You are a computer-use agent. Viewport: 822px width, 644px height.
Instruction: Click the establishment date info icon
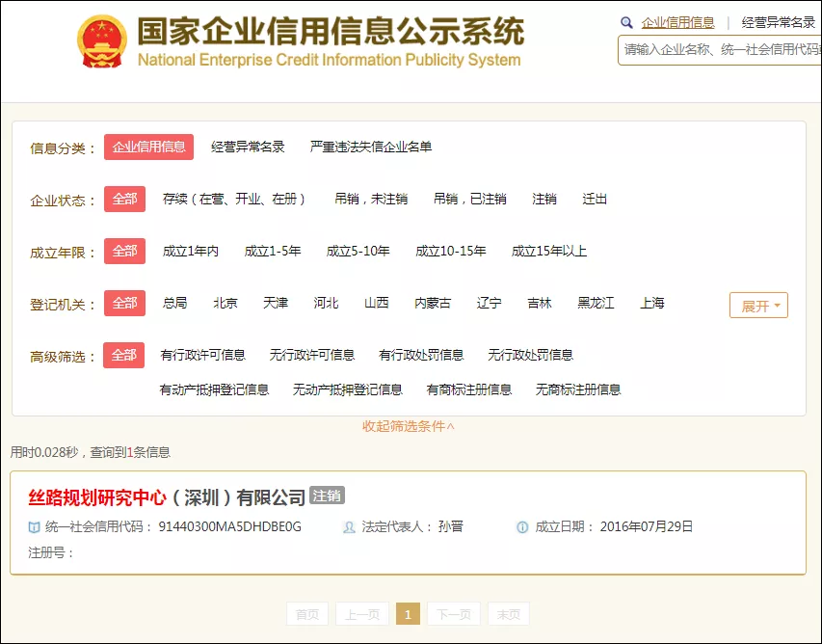tap(522, 527)
